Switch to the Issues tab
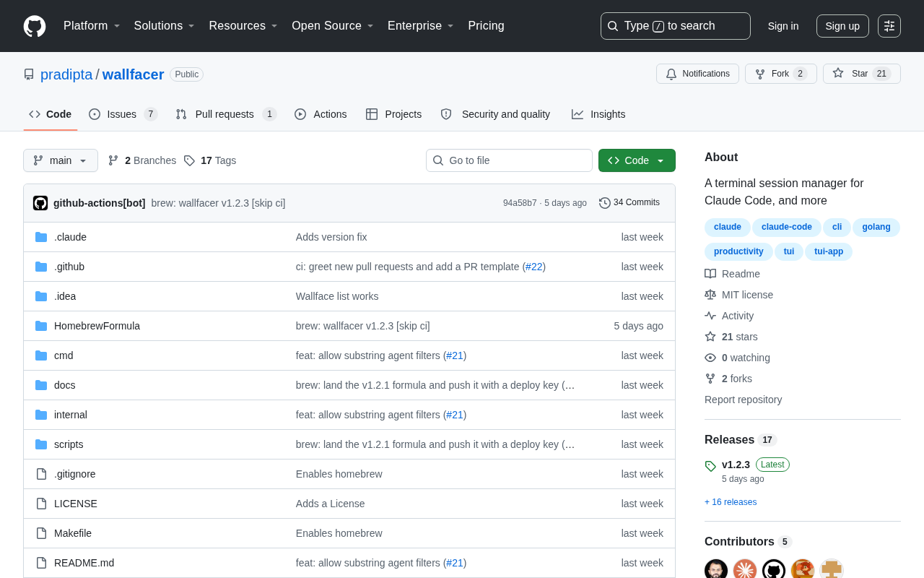The width and height of the screenshot is (924, 578). [x=123, y=114]
